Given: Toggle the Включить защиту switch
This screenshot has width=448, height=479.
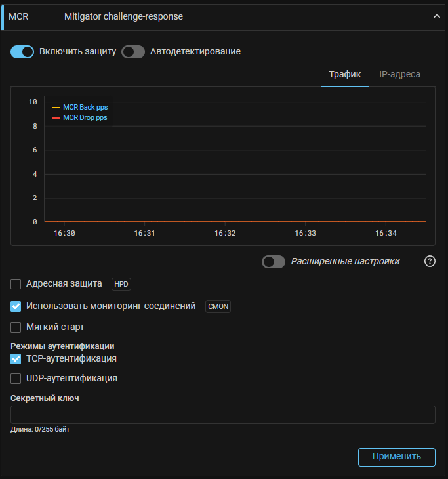Looking at the screenshot, I should pos(22,52).
